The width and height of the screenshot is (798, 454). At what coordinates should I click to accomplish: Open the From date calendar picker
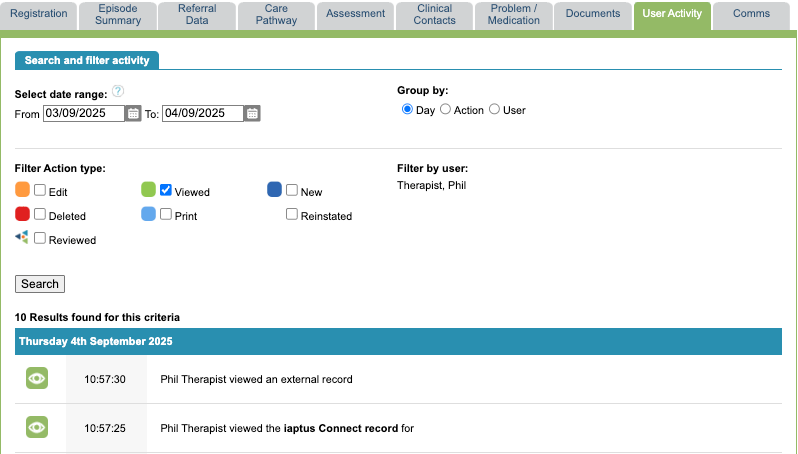coord(133,114)
